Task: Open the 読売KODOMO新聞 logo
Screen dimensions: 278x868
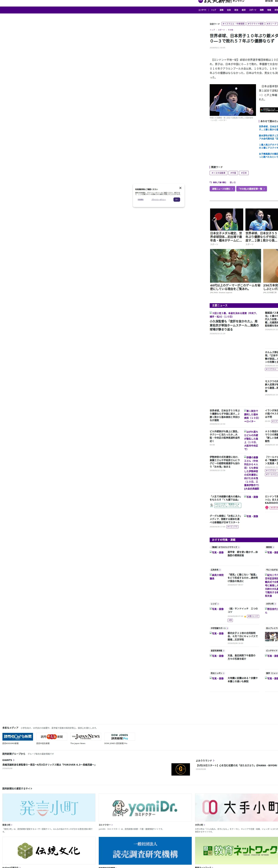Action: pyautogui.click(x=18, y=737)
